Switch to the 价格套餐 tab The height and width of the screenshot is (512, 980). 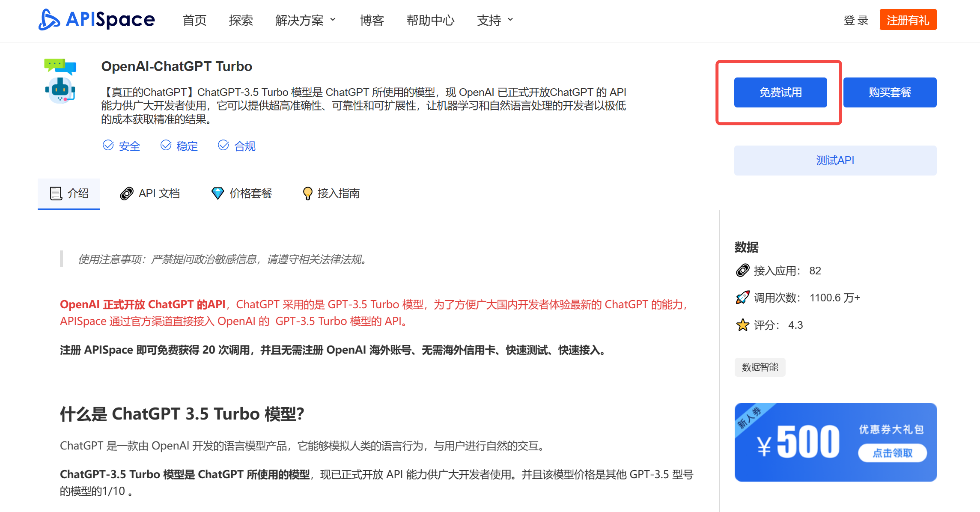241,193
